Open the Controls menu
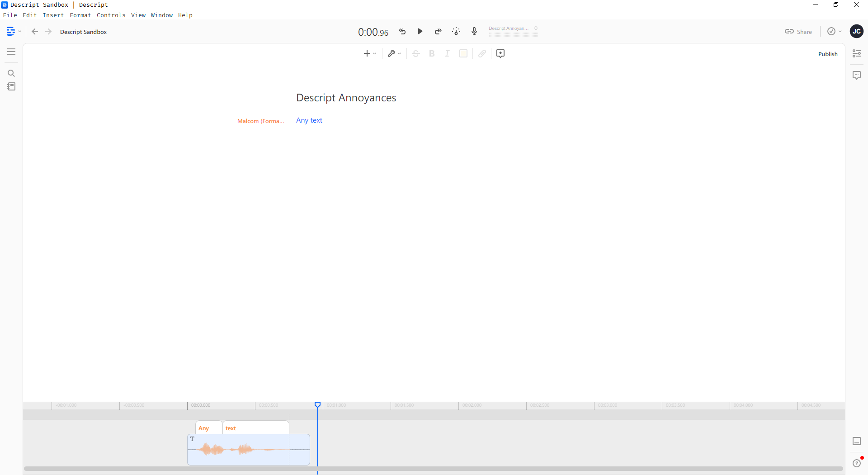868x475 pixels. pos(111,15)
